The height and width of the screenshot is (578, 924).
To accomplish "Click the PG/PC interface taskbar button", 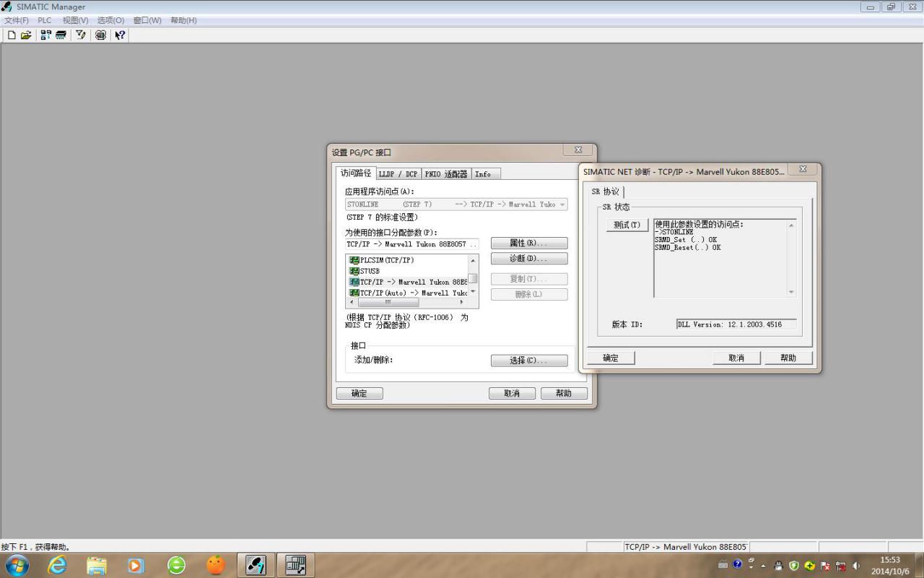I will [295, 565].
